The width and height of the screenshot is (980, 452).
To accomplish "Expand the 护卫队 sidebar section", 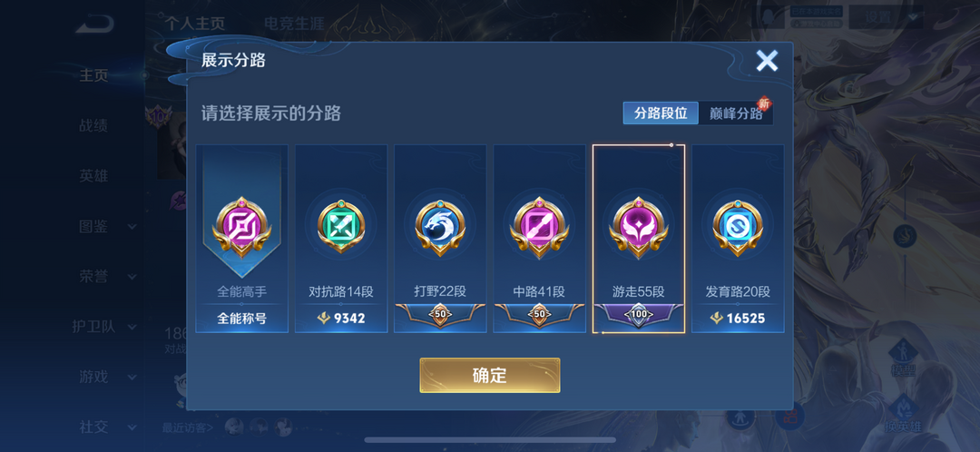I will [105, 327].
